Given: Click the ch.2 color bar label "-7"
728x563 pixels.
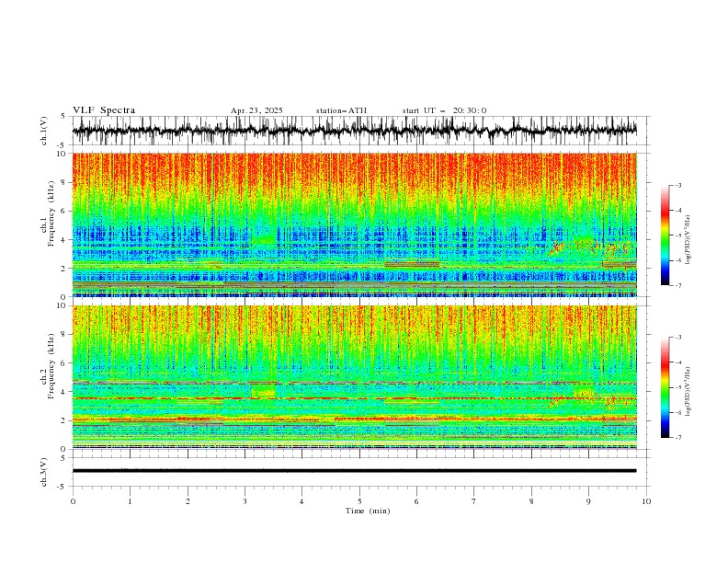Looking at the screenshot, I should [678, 438].
